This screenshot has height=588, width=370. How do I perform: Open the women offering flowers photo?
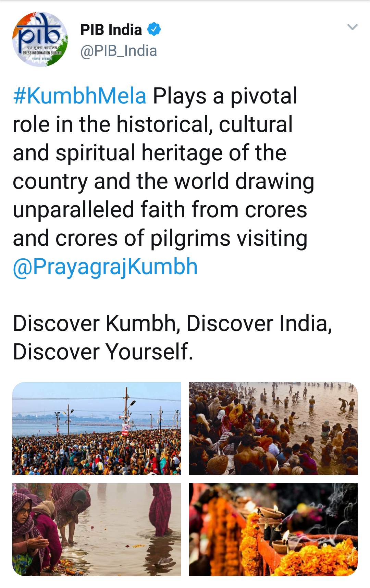pos(97,529)
